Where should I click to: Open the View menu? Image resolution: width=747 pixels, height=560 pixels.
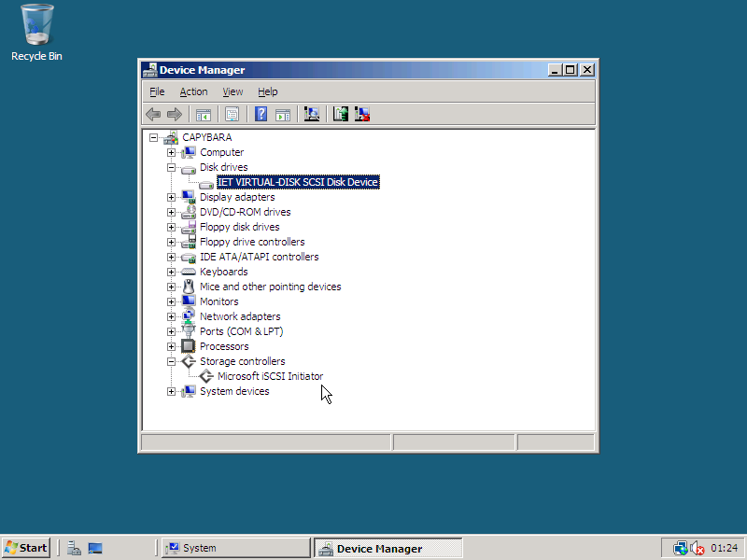[233, 91]
